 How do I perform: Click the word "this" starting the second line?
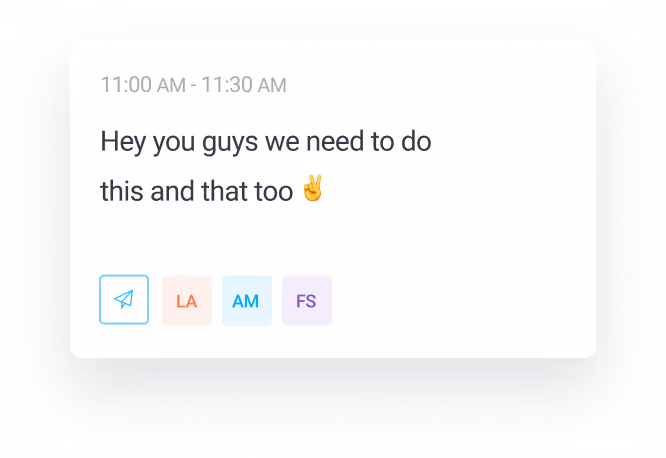pos(121,191)
